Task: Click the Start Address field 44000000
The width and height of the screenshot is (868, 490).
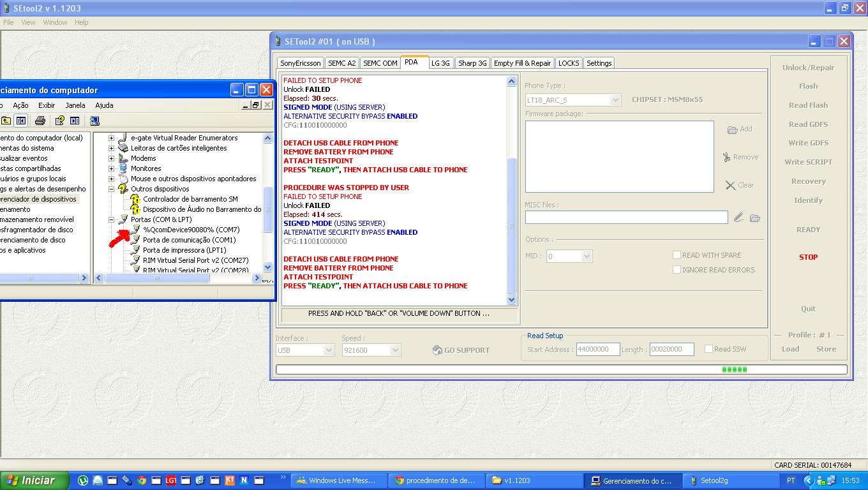Action: [x=598, y=349]
